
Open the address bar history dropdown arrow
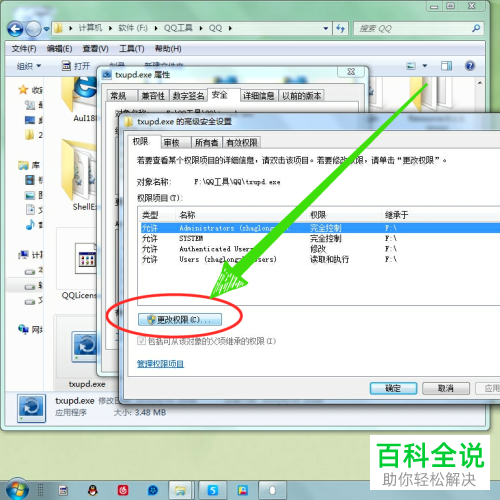[x=326, y=28]
